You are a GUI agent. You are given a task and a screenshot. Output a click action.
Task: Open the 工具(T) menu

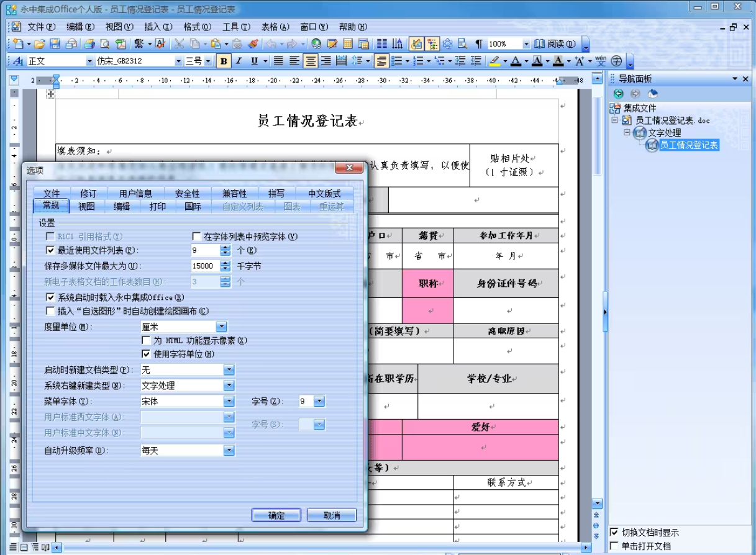236,27
